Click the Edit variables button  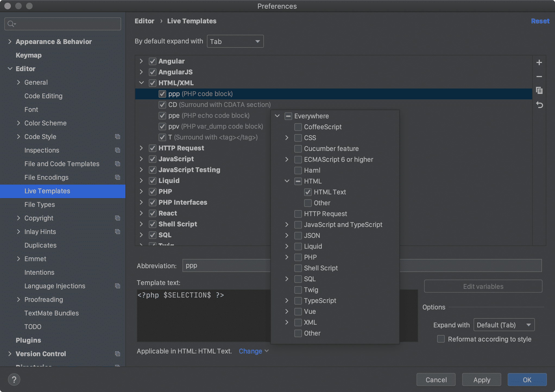pos(483,286)
